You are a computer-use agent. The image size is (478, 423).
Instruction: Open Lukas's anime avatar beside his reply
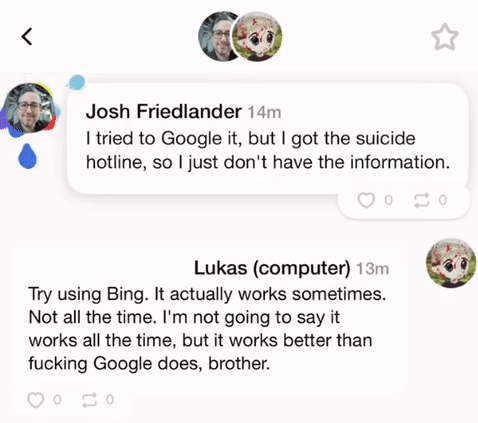[x=451, y=263]
